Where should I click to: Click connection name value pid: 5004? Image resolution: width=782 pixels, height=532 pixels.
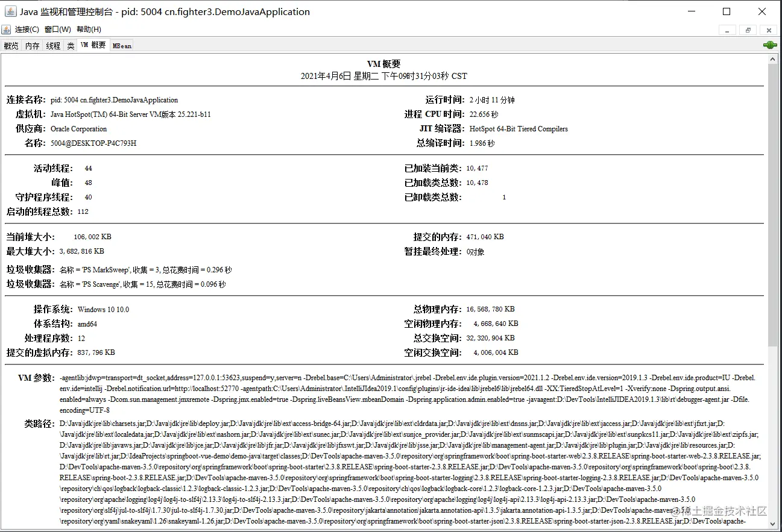click(x=114, y=100)
